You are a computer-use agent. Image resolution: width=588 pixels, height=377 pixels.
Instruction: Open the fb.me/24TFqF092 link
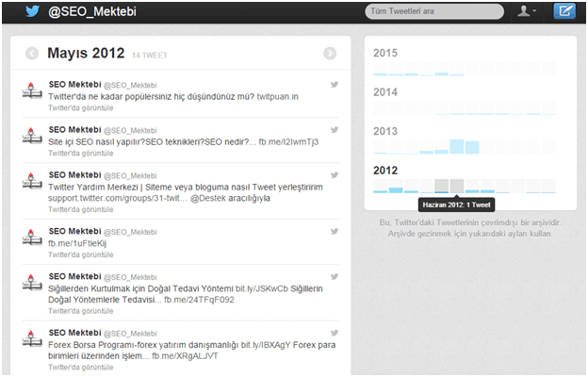click(199, 300)
